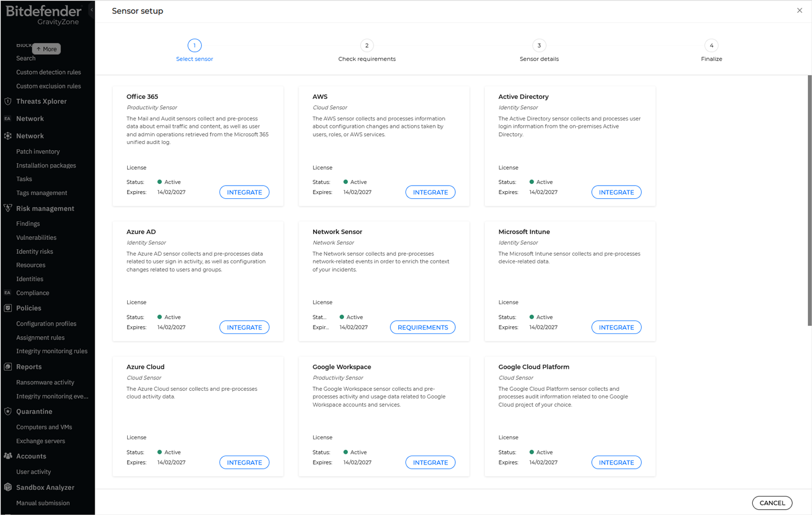Cancel the sensor setup wizard
The height and width of the screenshot is (515, 812).
[772, 503]
